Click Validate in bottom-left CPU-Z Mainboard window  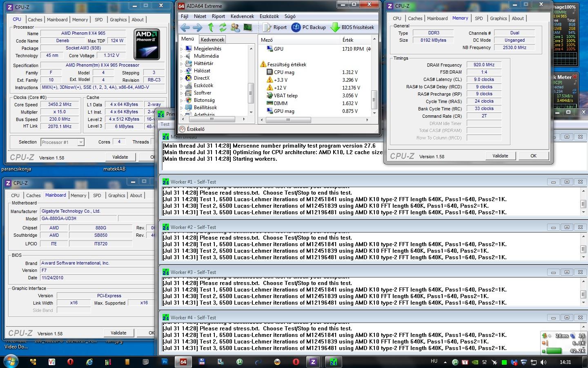(118, 333)
